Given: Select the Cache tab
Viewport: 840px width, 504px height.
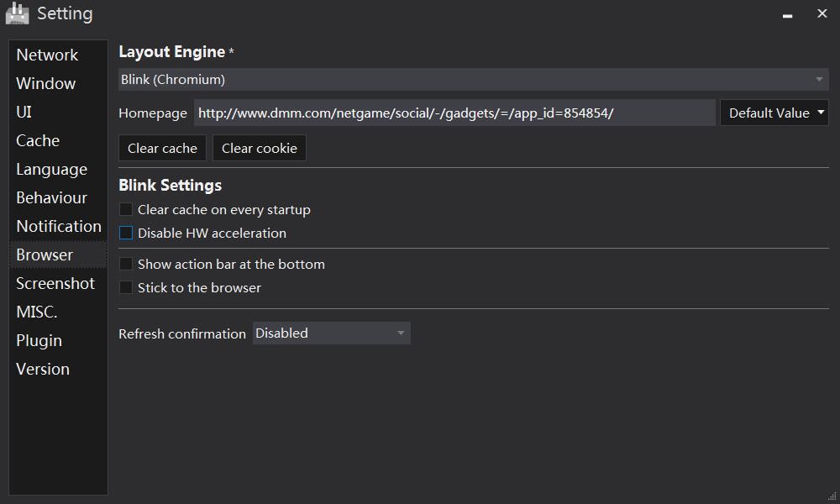Looking at the screenshot, I should (x=59, y=140).
